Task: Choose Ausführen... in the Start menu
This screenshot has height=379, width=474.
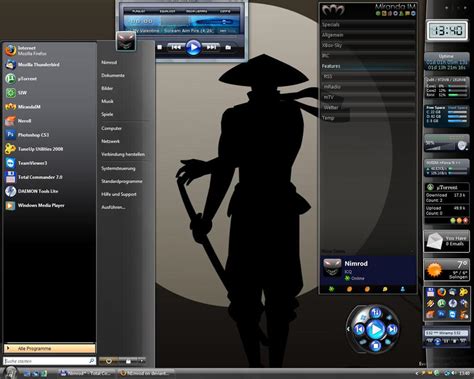Action: coord(113,207)
